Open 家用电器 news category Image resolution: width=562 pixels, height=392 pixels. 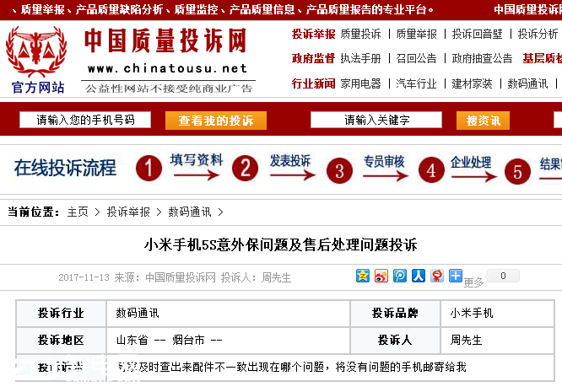click(x=360, y=83)
